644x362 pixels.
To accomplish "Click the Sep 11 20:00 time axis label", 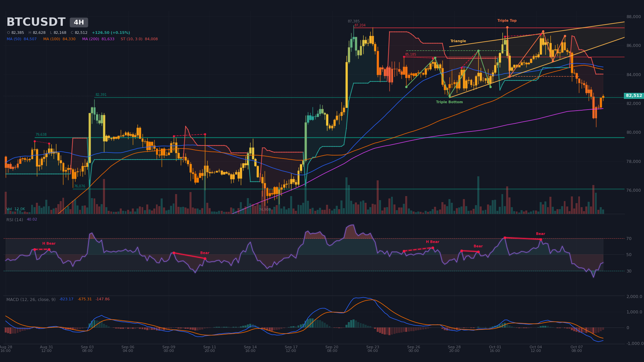I will 210,349.
